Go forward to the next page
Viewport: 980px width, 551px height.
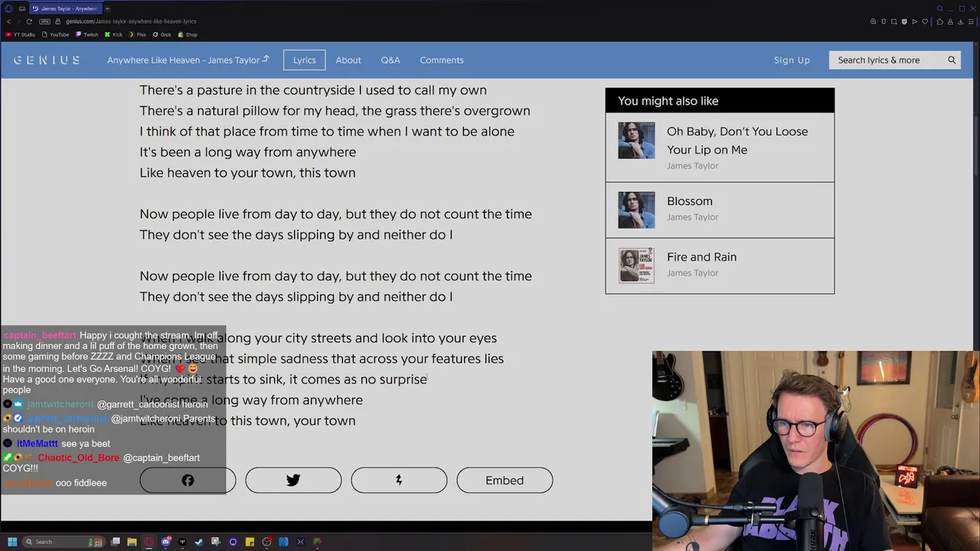click(19, 21)
